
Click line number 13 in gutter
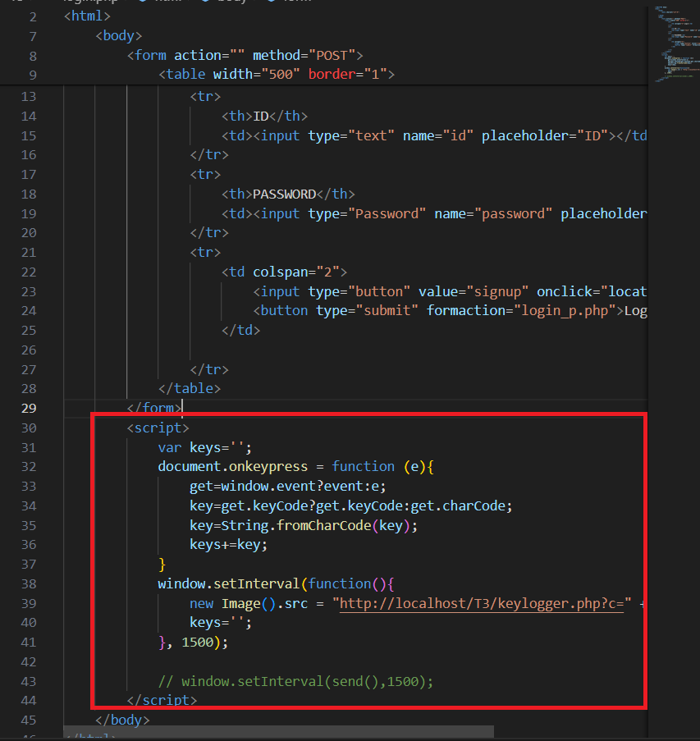(x=29, y=96)
